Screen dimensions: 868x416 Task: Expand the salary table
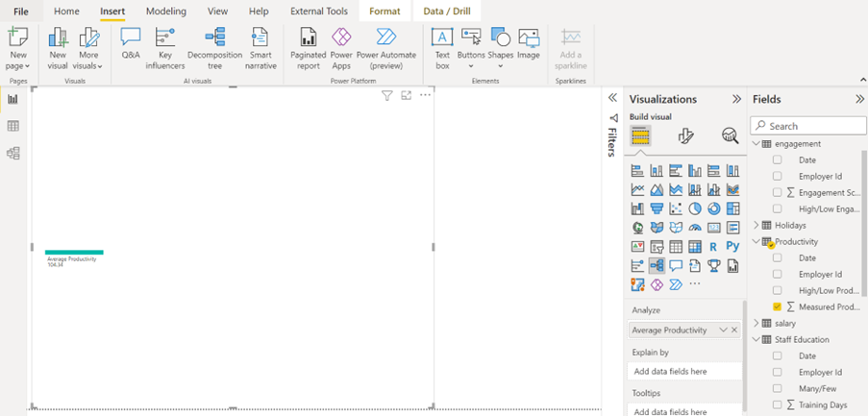tap(756, 323)
